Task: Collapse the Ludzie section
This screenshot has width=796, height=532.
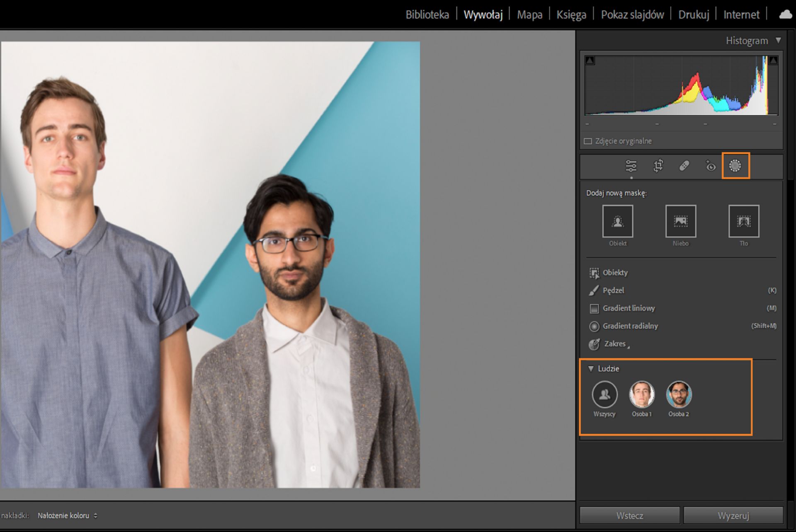Action: pyautogui.click(x=591, y=368)
